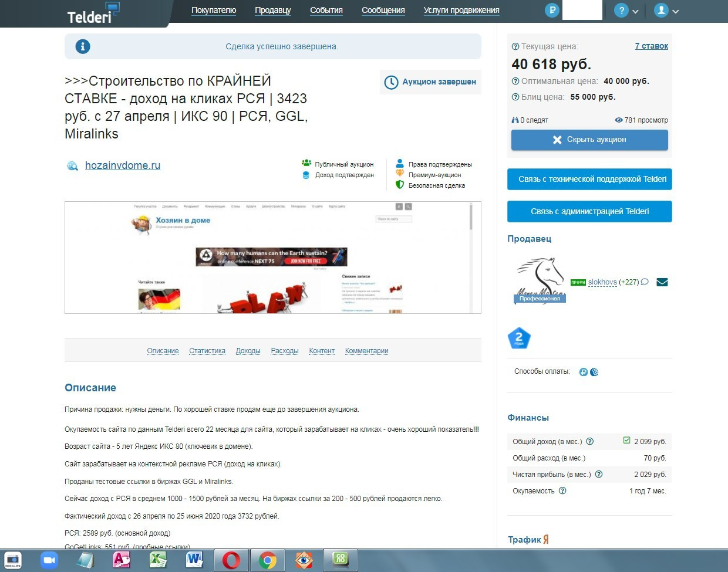Click the Премиум-аукцион trophy icon
This screenshot has height=572, width=728.
coord(400,174)
